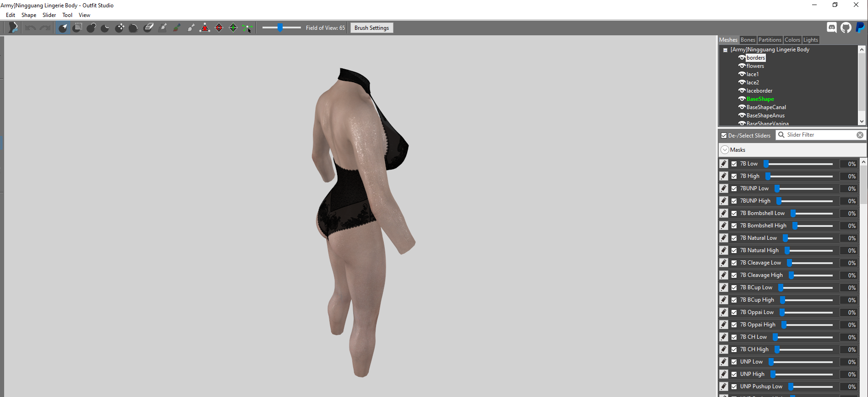Redo the action with redo arrow
The height and width of the screenshot is (397, 868).
(x=45, y=28)
